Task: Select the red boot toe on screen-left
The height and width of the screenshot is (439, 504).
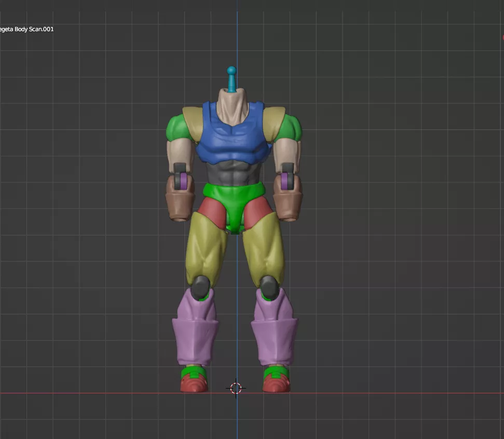Action: (x=194, y=385)
